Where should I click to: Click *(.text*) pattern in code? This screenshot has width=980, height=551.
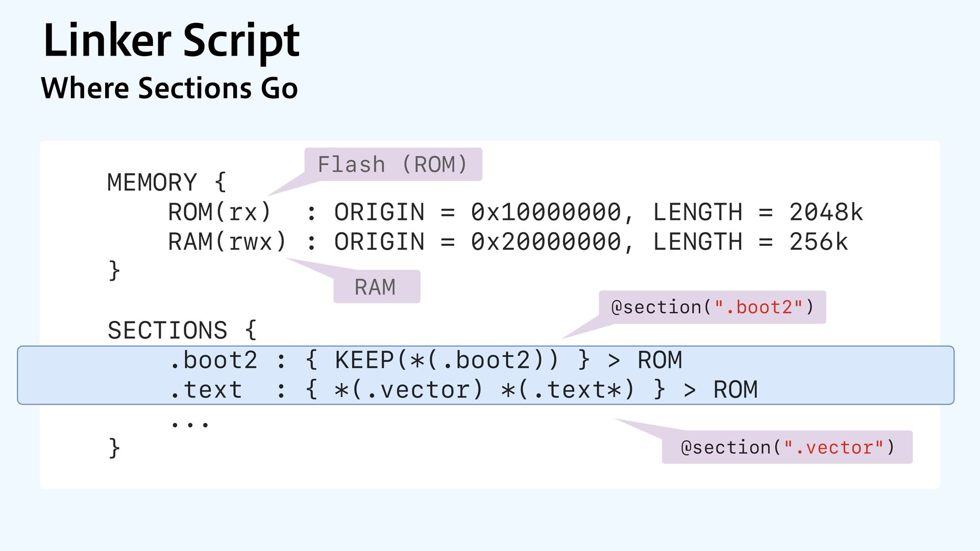click(568, 390)
